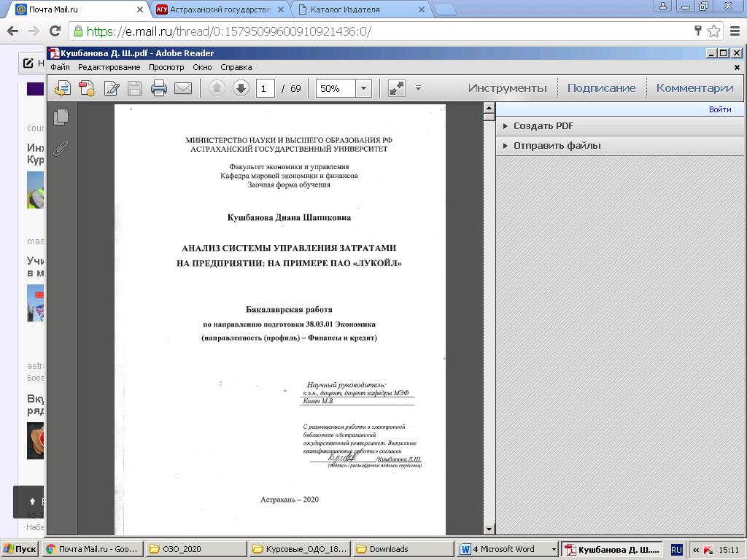This screenshot has height=560, width=747.
Task: Open the Файл menu
Action: pyautogui.click(x=60, y=67)
